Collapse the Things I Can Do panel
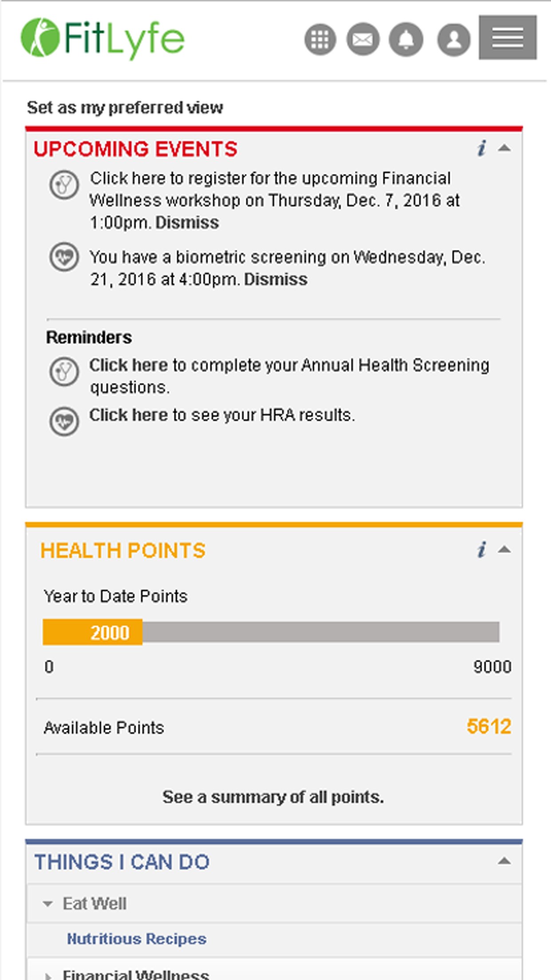 tap(504, 861)
